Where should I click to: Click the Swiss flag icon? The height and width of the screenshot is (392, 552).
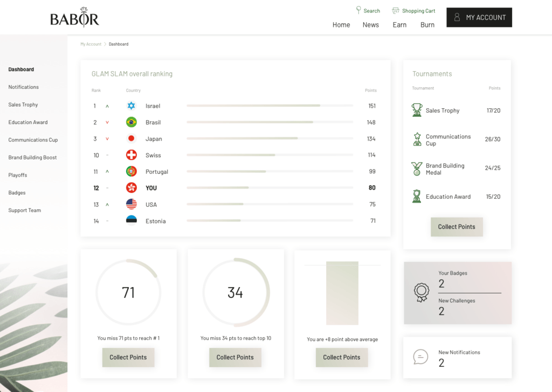click(x=132, y=155)
